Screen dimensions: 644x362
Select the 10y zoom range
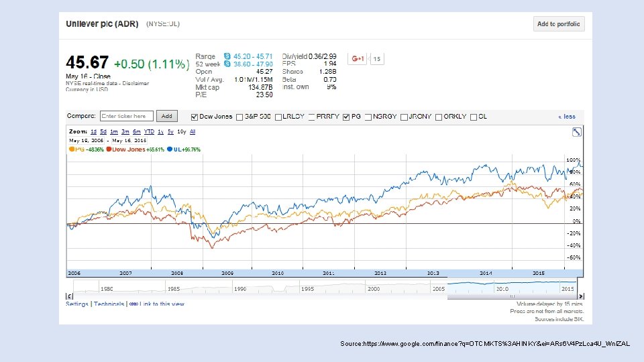pos(182,132)
